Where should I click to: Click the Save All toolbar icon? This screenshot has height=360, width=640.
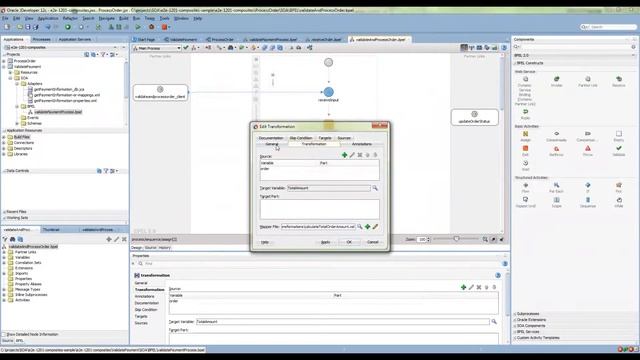tap(36, 27)
